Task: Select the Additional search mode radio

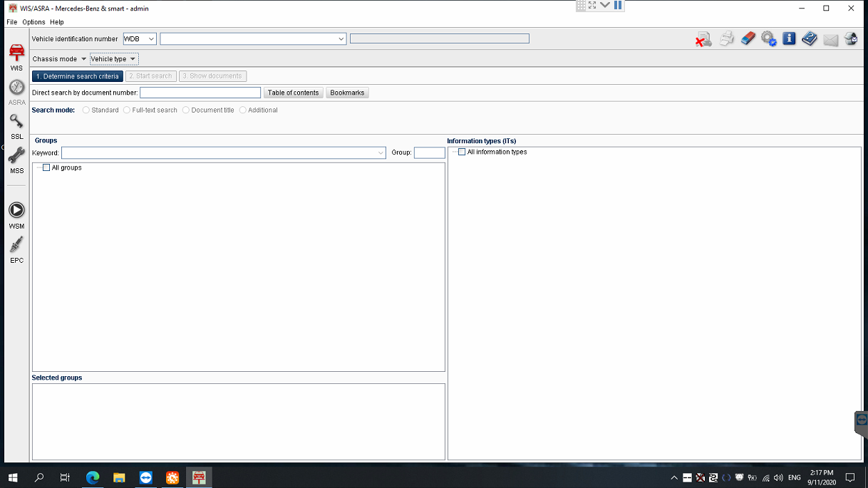Action: coord(243,110)
